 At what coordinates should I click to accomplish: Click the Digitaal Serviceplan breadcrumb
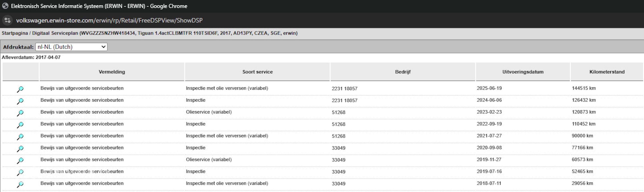[x=55, y=33]
